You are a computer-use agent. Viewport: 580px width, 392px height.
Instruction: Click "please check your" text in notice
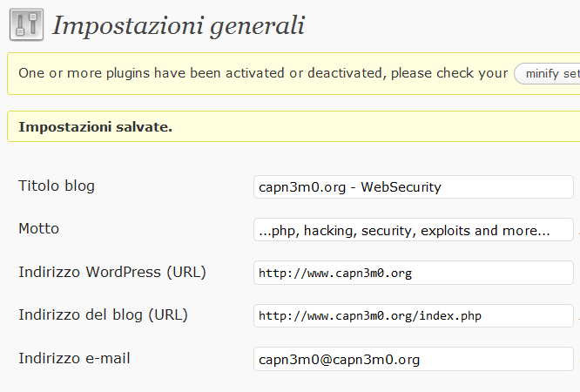pos(449,73)
